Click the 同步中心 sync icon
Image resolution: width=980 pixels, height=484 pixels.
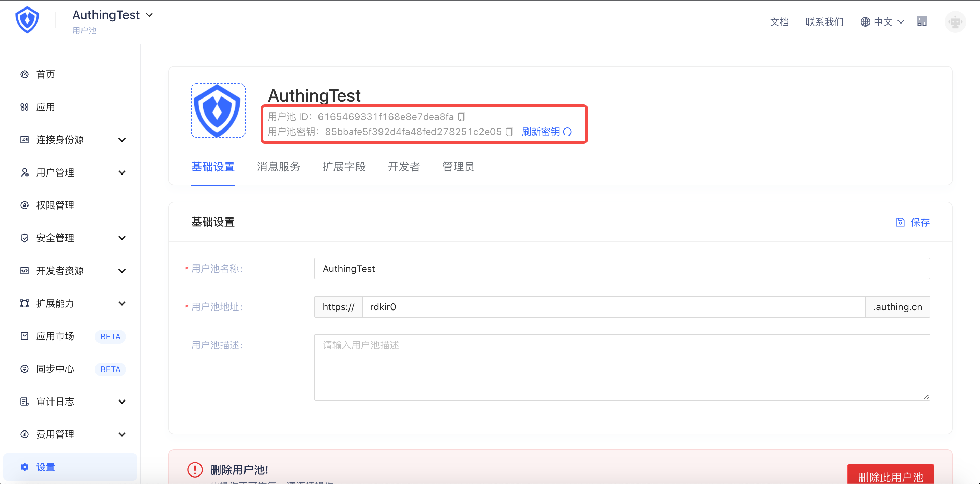click(x=24, y=368)
